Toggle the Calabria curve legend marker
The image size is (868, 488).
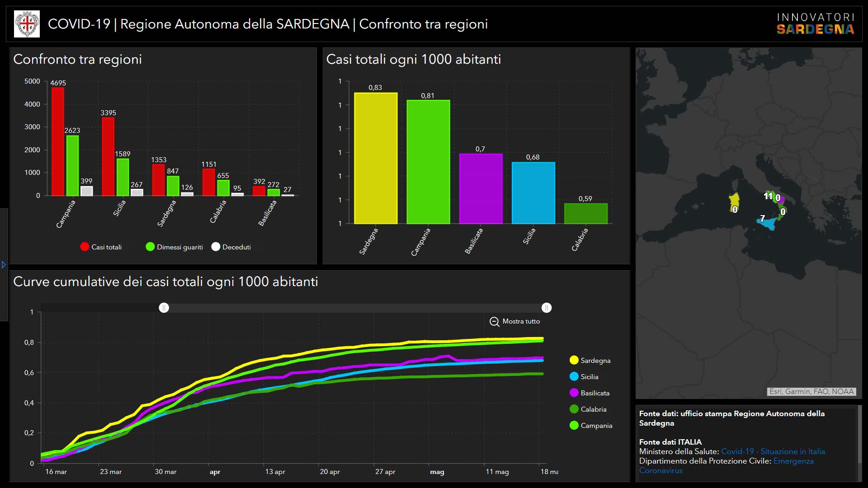574,409
